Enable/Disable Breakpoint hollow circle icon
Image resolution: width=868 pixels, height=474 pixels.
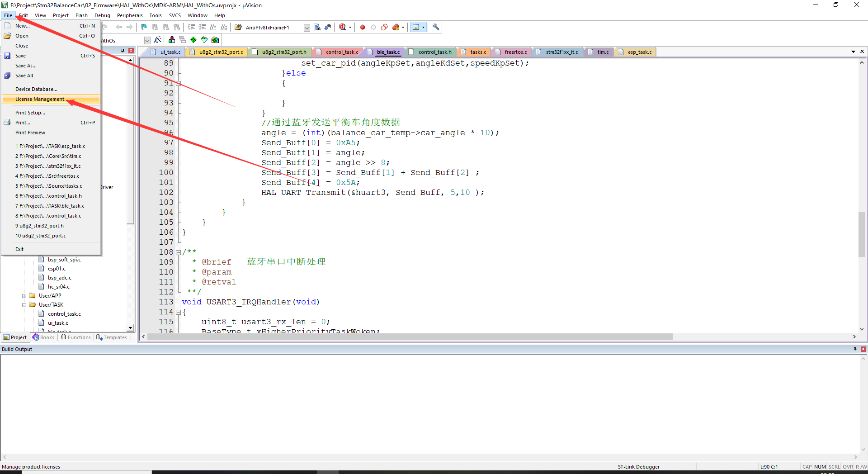click(373, 27)
